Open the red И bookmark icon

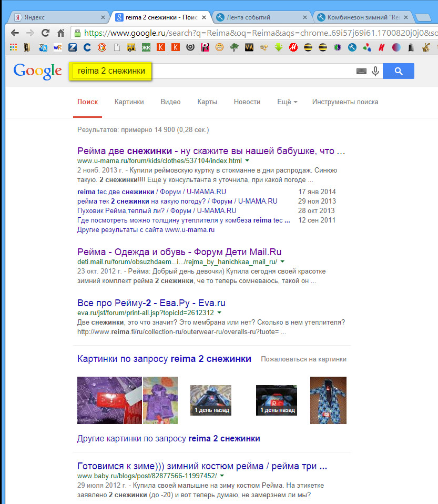(x=381, y=47)
